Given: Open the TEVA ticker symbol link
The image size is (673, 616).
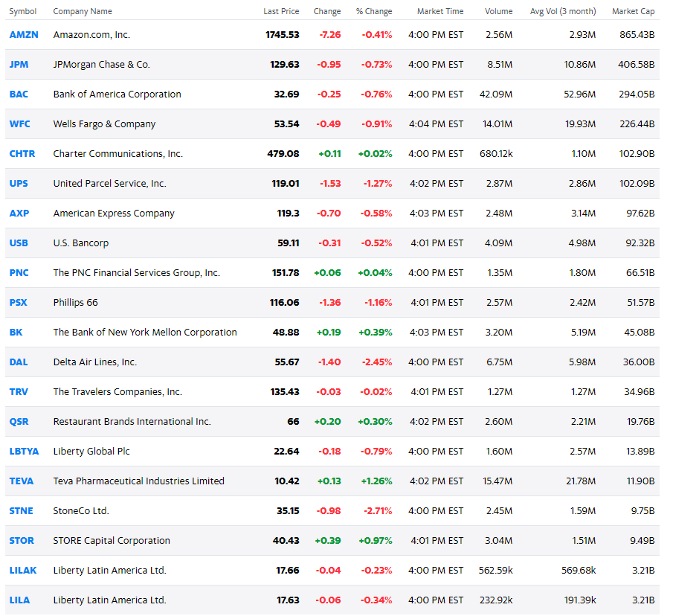Looking at the screenshot, I should (x=22, y=481).
